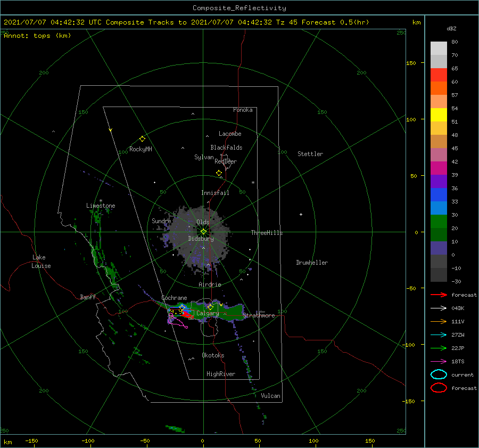Click the 10 dBZ slate-blue swatch
Screen dimensions: 479x448
click(x=439, y=248)
